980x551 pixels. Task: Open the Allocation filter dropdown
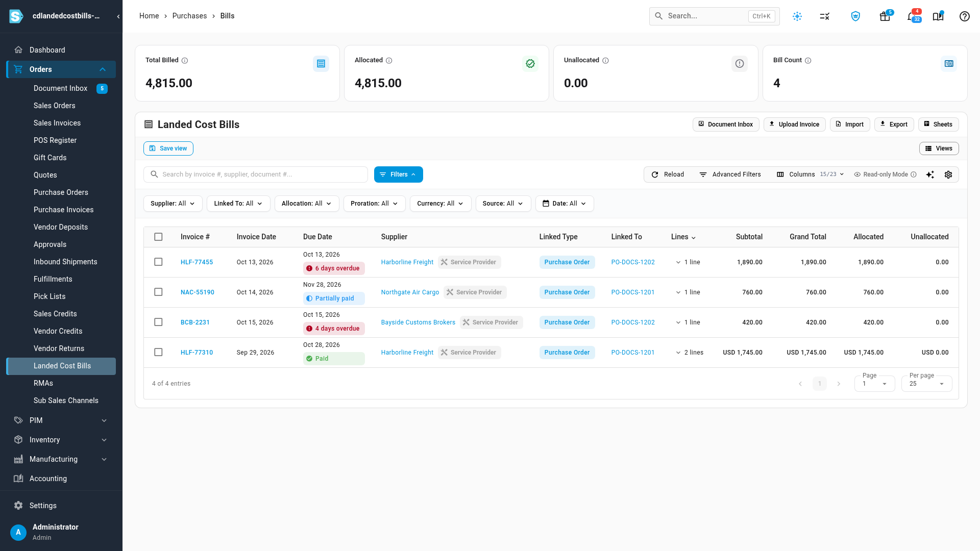pyautogui.click(x=306, y=204)
